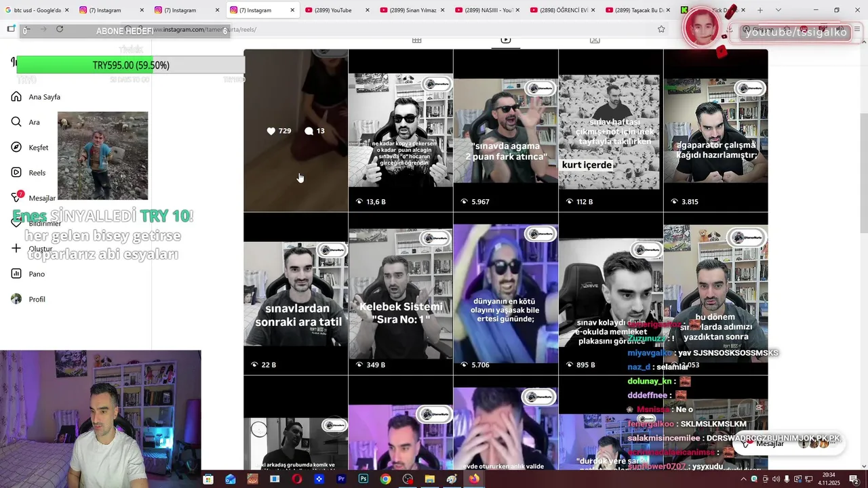
Task: Click the Oluştur create plus icon
Action: [x=16, y=248]
